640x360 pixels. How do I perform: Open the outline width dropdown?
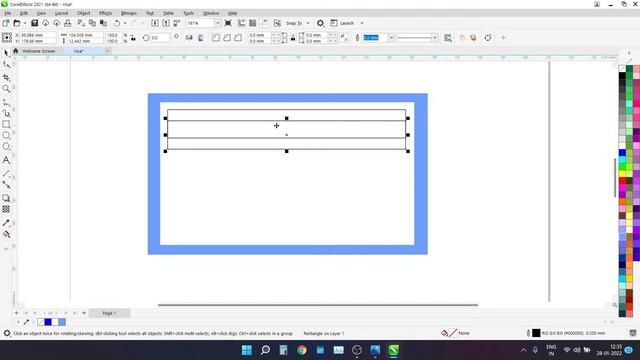[x=391, y=38]
